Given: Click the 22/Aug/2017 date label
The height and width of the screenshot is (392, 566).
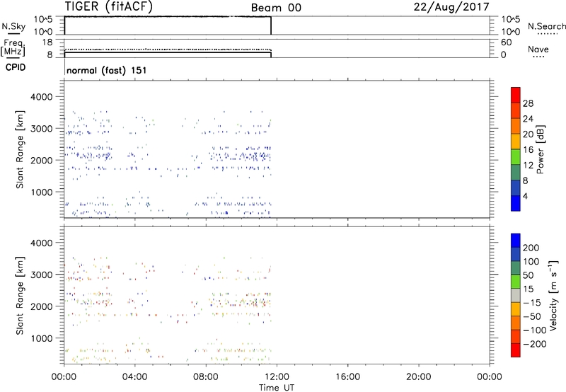Looking at the screenshot, I should pyautogui.click(x=451, y=7).
